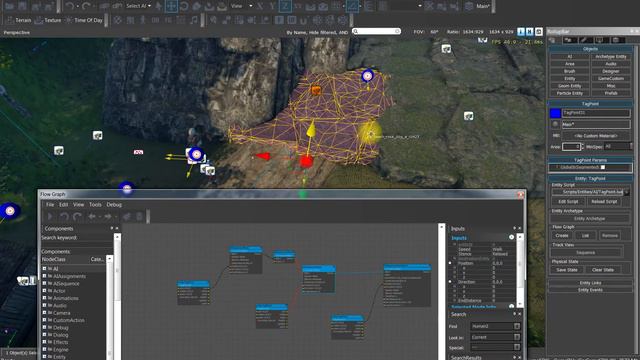The image size is (640, 360).
Task: Enable the X axis constraint
Action: (260, 6)
